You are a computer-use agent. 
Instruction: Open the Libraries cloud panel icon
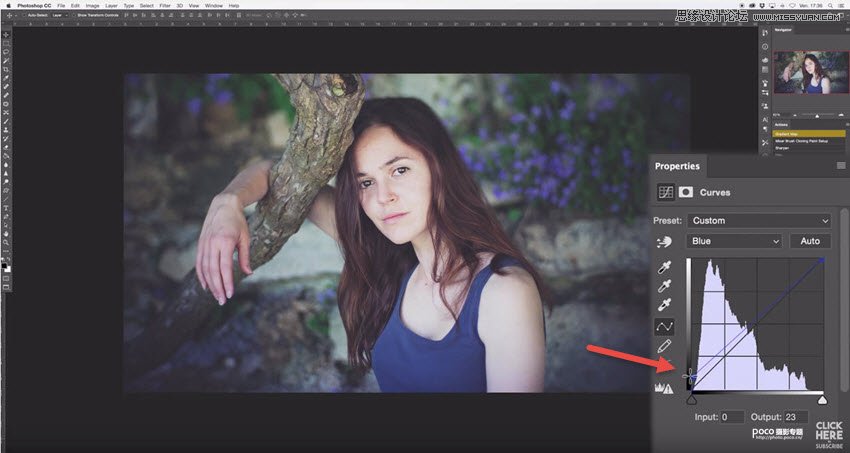(x=765, y=60)
